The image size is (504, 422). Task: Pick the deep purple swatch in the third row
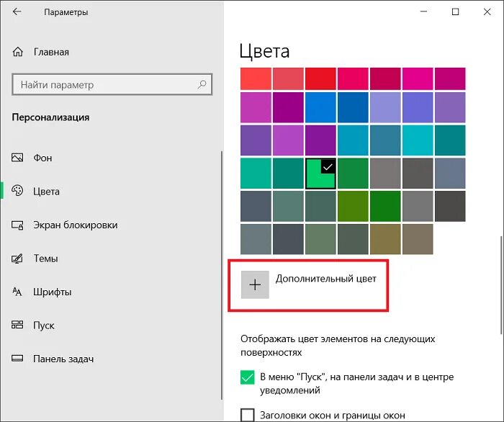(320, 140)
